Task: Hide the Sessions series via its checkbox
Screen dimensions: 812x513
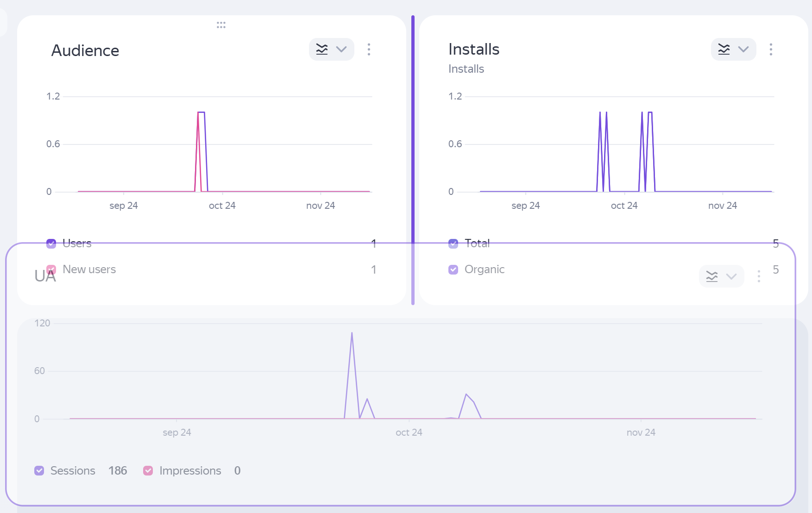Action: [39, 471]
